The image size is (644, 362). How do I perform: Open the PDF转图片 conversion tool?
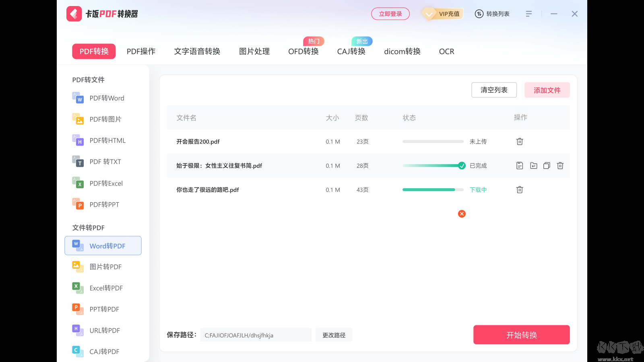[105, 119]
